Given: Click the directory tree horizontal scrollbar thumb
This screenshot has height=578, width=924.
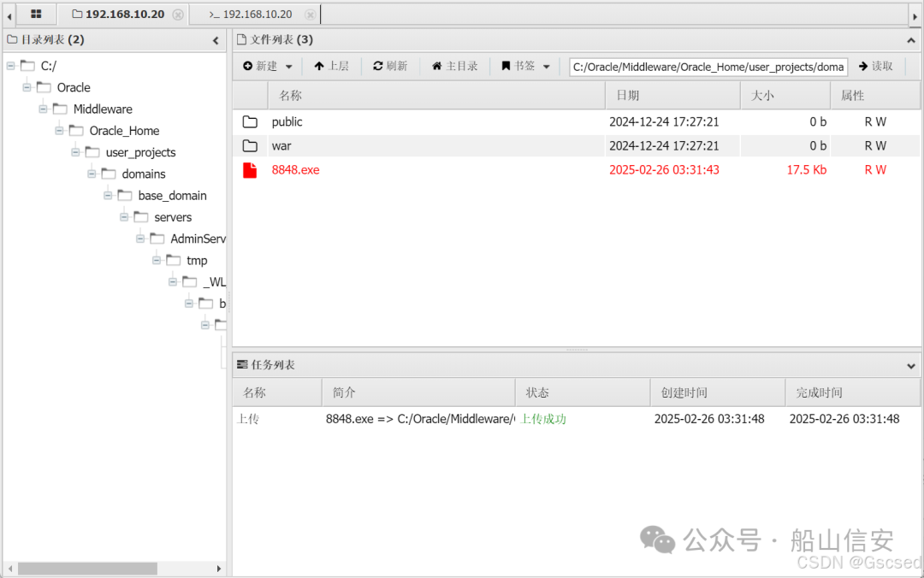Looking at the screenshot, I should point(87,569).
